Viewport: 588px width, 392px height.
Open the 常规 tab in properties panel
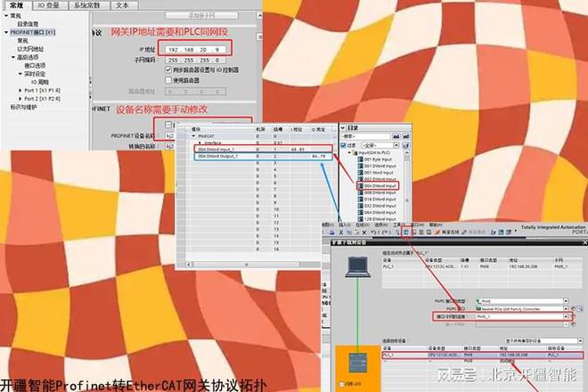(x=17, y=4)
